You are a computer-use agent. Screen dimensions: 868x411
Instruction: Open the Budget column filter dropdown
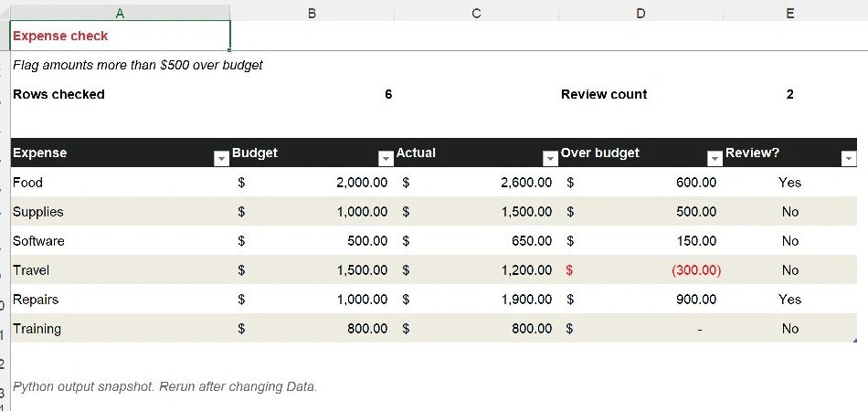coord(386,159)
